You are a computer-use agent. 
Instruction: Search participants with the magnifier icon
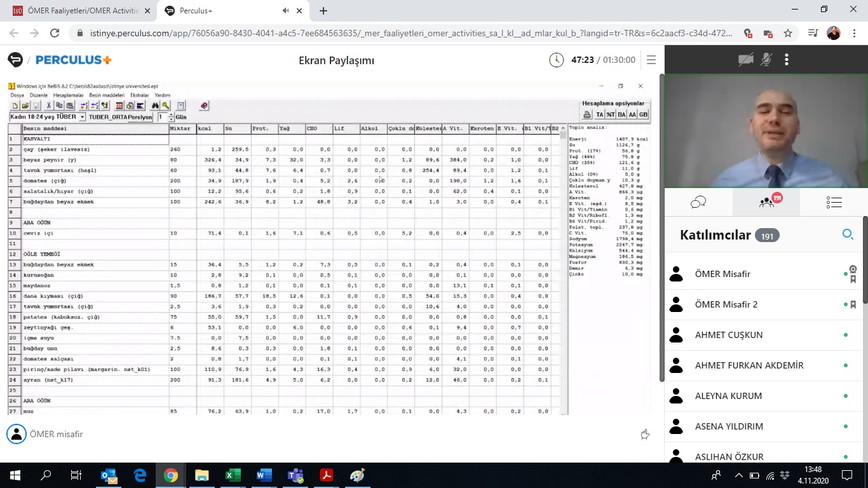pyautogui.click(x=848, y=234)
